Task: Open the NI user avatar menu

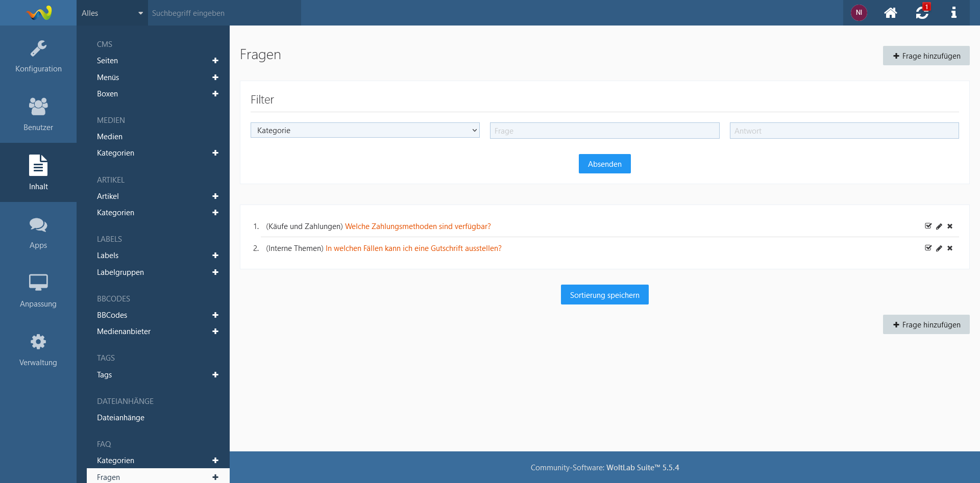Action: coord(859,13)
